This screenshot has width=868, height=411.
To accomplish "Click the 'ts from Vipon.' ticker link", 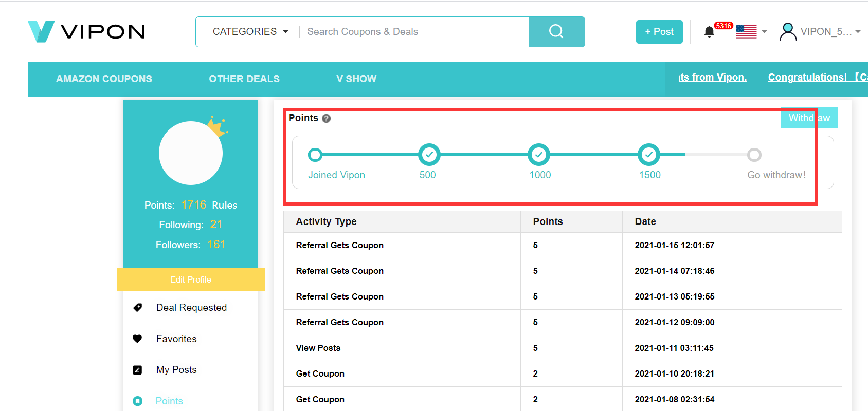I will pyautogui.click(x=713, y=77).
